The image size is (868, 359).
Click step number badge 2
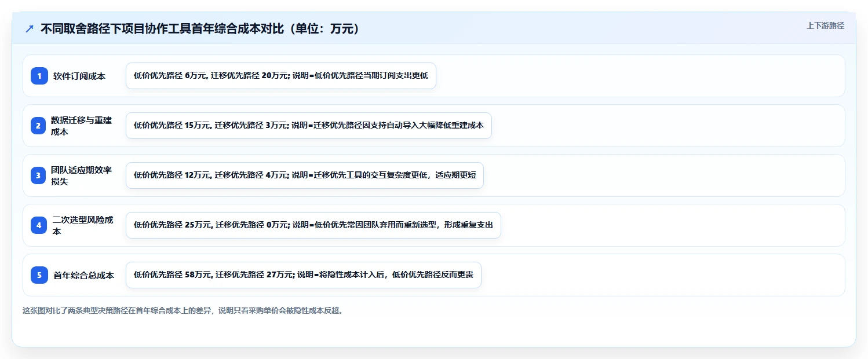(39, 126)
